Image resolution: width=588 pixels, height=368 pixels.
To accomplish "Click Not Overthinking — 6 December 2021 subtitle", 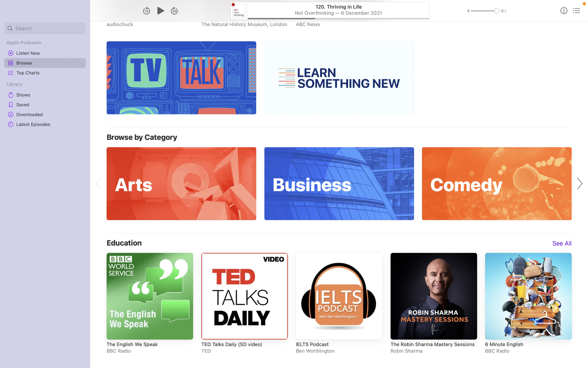I will coord(338,13).
